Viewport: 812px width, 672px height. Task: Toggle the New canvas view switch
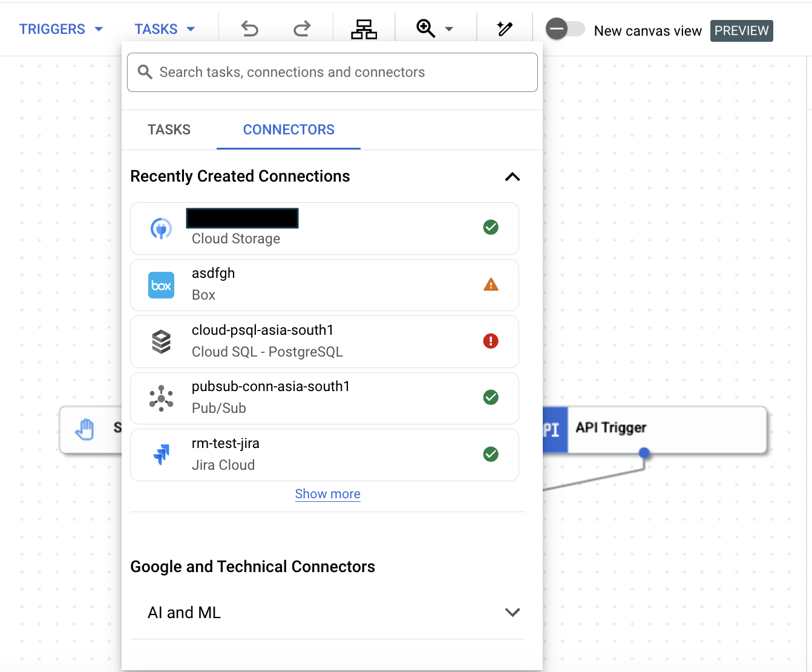565,28
